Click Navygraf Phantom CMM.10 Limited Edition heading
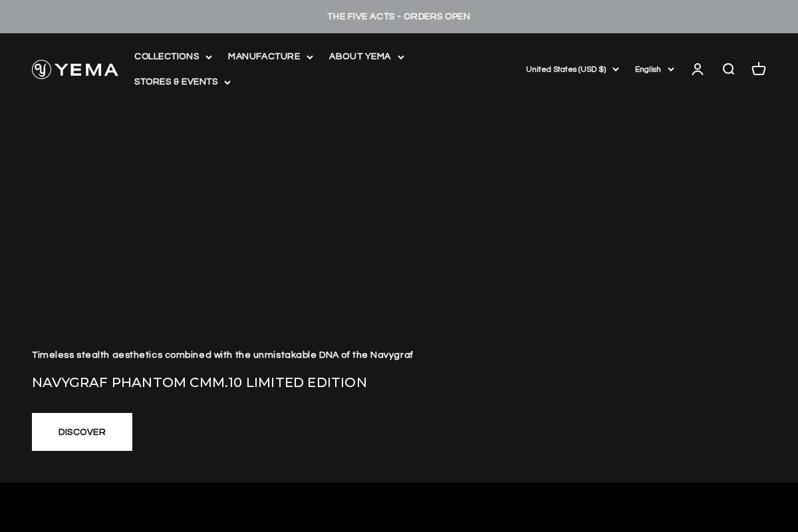 tap(199, 382)
